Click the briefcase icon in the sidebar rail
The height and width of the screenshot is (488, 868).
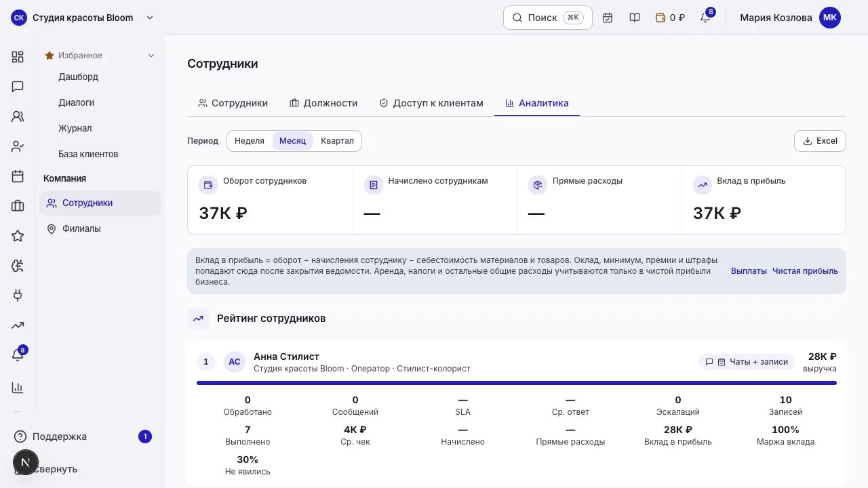tap(18, 206)
